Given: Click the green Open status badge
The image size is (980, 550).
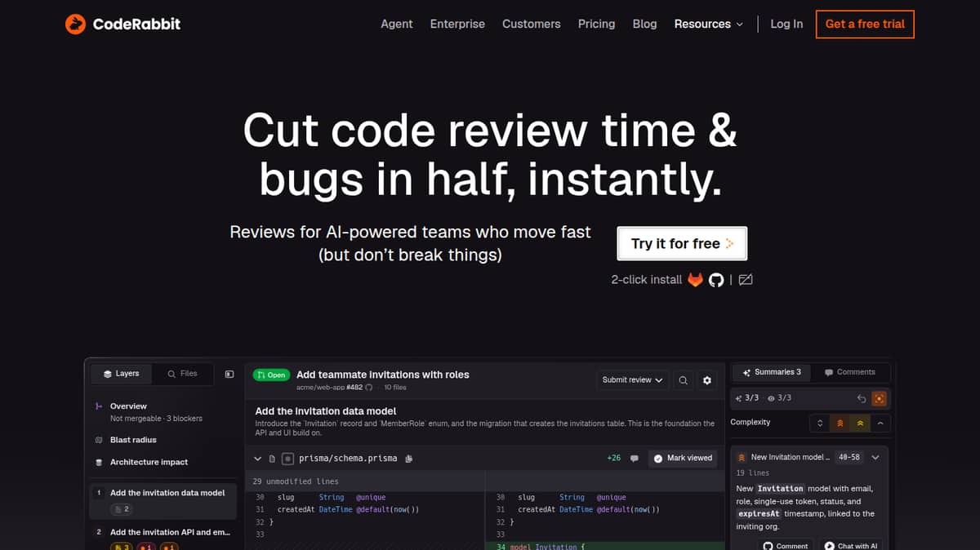Looking at the screenshot, I should pyautogui.click(x=271, y=375).
